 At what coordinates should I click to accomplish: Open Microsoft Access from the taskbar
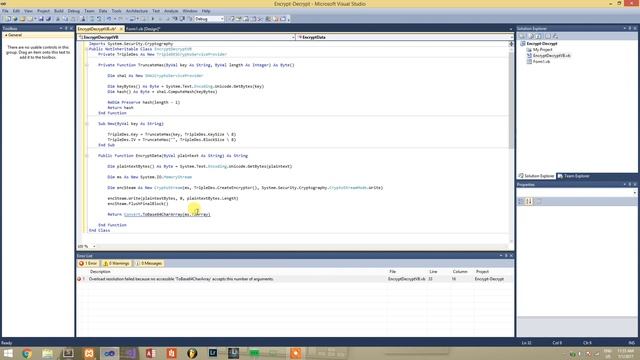pos(151,353)
